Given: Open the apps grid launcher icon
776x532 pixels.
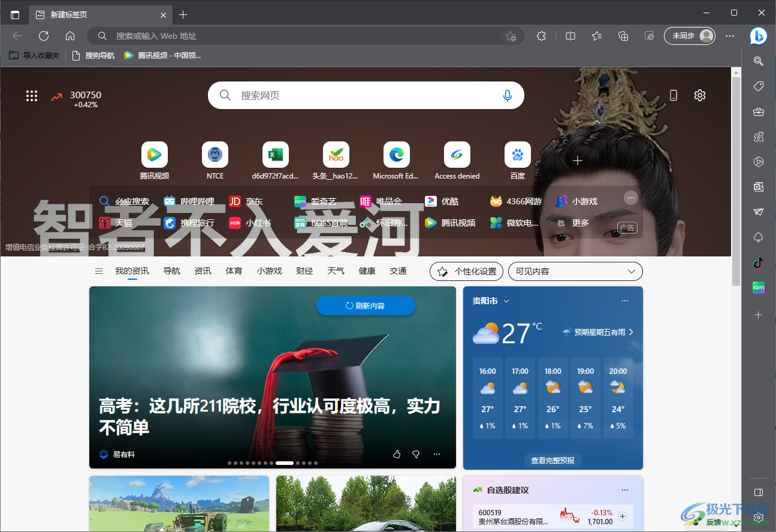Looking at the screenshot, I should tap(32, 96).
